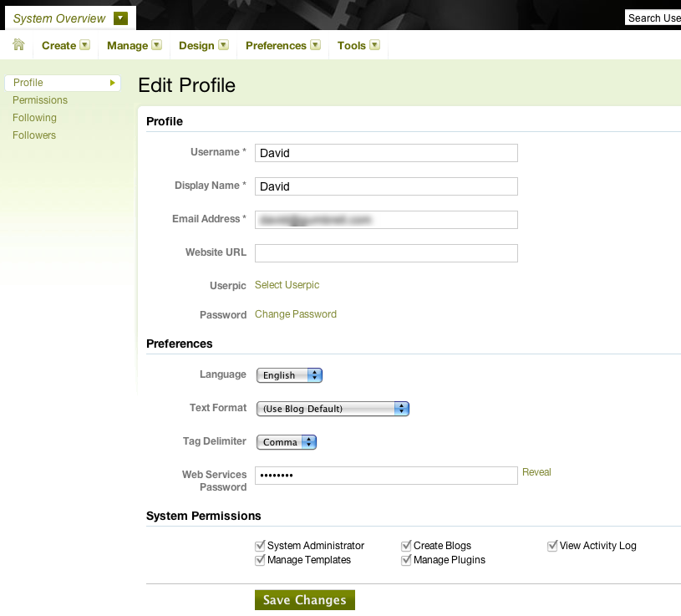Click the Website URL input field
The width and height of the screenshot is (681, 616).
tap(385, 252)
